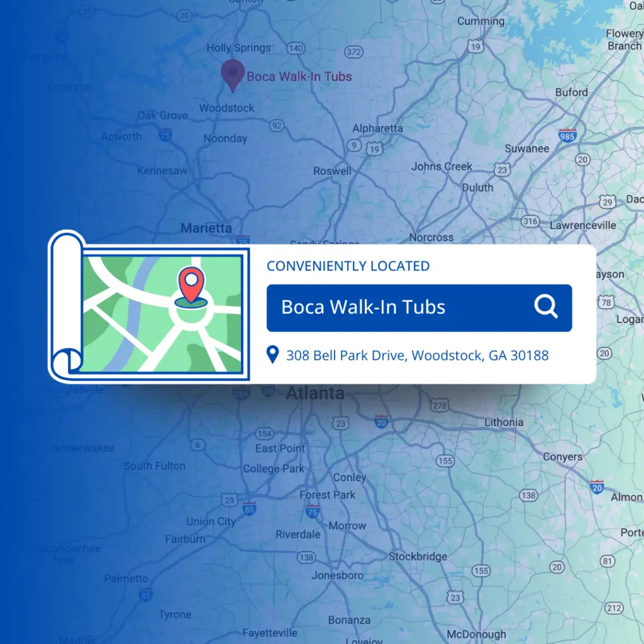Click the Interstate 85 shield near Union City
This screenshot has height=644, width=644.
pyautogui.click(x=249, y=509)
